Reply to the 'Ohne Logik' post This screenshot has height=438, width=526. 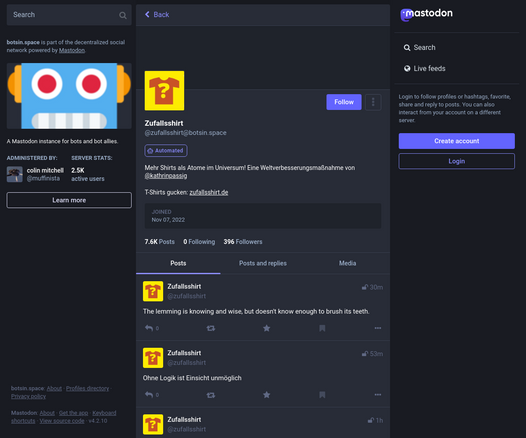pyautogui.click(x=149, y=395)
